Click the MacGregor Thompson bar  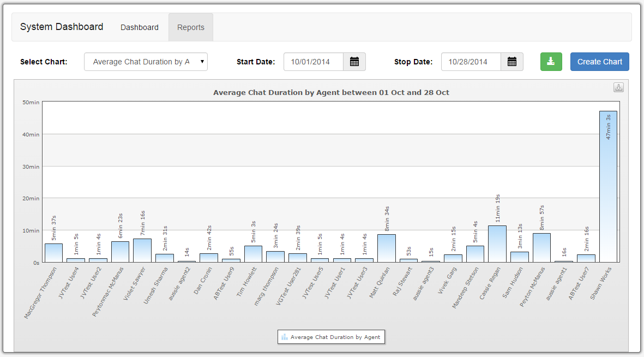(x=53, y=253)
